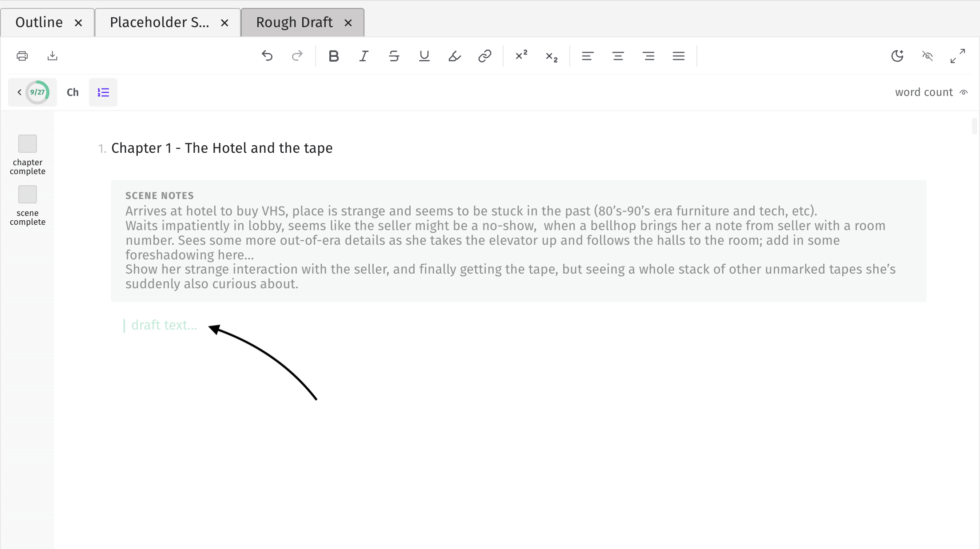The height and width of the screenshot is (549, 980).
Task: Click the Chapter 1 title heading
Action: pyautogui.click(x=222, y=148)
